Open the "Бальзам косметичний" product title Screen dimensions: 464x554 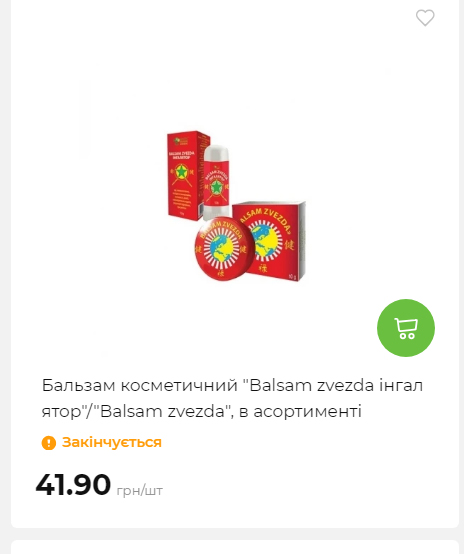[233, 398]
